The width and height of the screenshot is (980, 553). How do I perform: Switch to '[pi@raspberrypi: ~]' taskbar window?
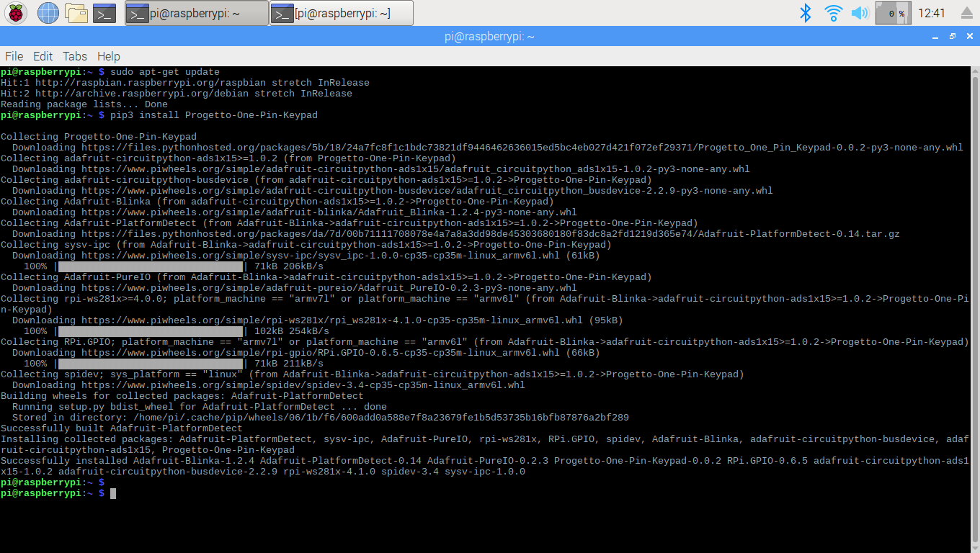342,13
